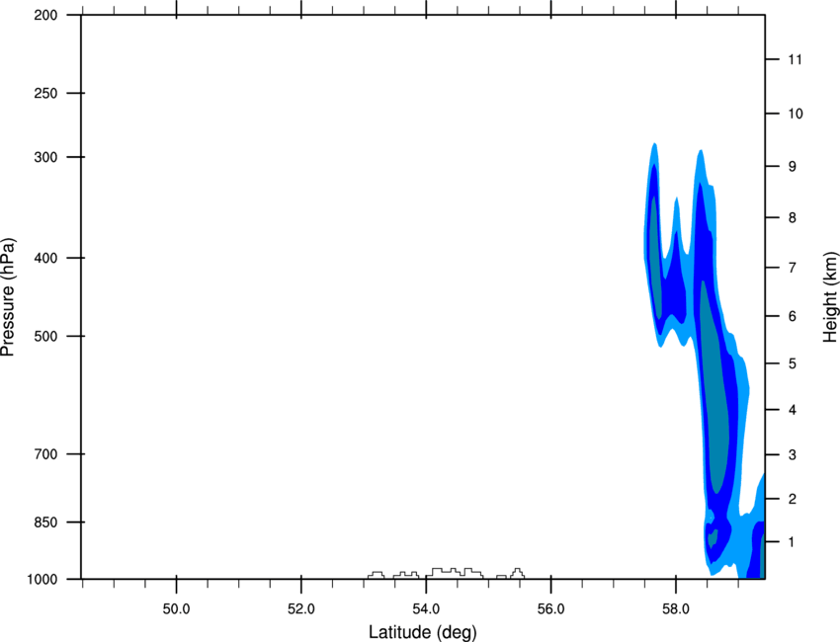Click the 50.0 latitude tick label
The image size is (840, 642).
176,609
